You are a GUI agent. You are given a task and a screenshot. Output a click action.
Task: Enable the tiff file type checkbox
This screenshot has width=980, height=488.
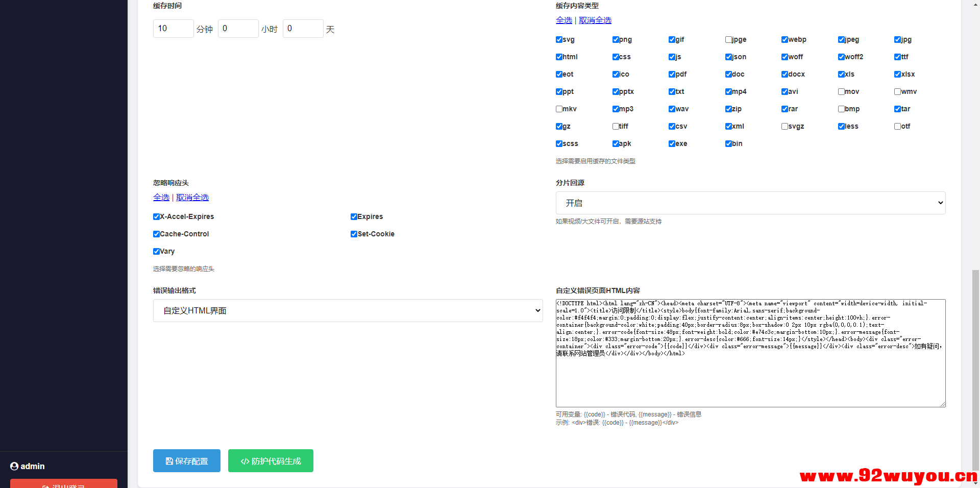[616, 126]
